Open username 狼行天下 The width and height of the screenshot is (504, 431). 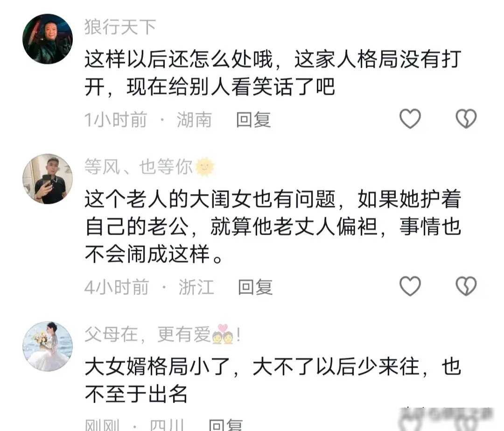point(120,27)
